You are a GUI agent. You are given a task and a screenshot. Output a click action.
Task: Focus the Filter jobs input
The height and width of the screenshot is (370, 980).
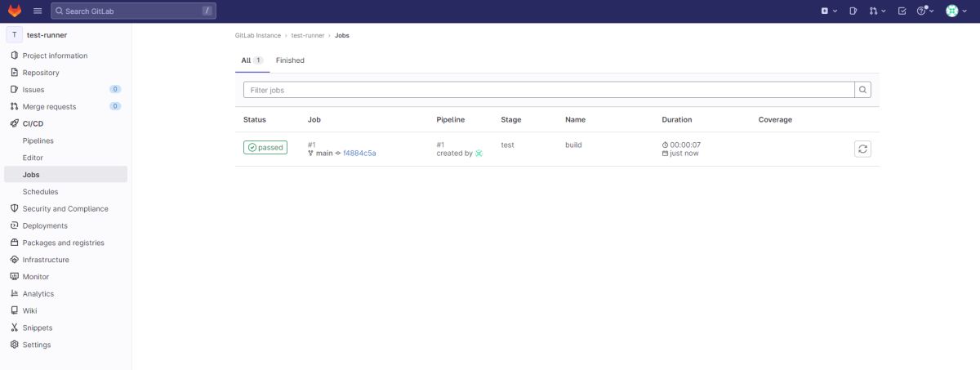point(549,90)
